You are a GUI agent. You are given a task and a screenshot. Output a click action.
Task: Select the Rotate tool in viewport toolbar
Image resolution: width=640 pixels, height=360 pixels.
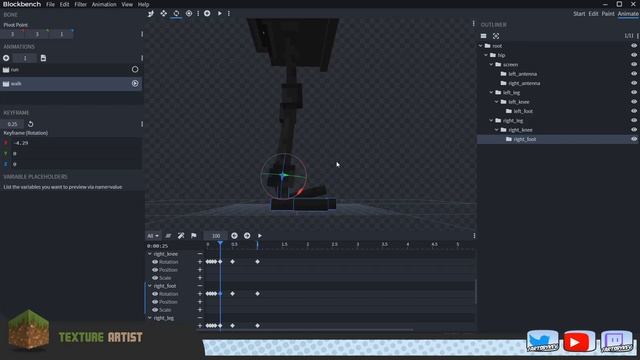coord(176,13)
